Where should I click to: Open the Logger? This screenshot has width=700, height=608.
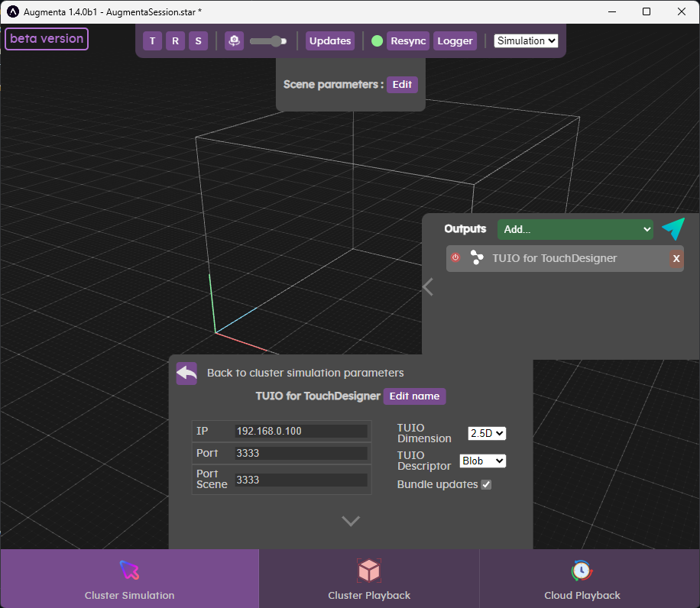(455, 41)
